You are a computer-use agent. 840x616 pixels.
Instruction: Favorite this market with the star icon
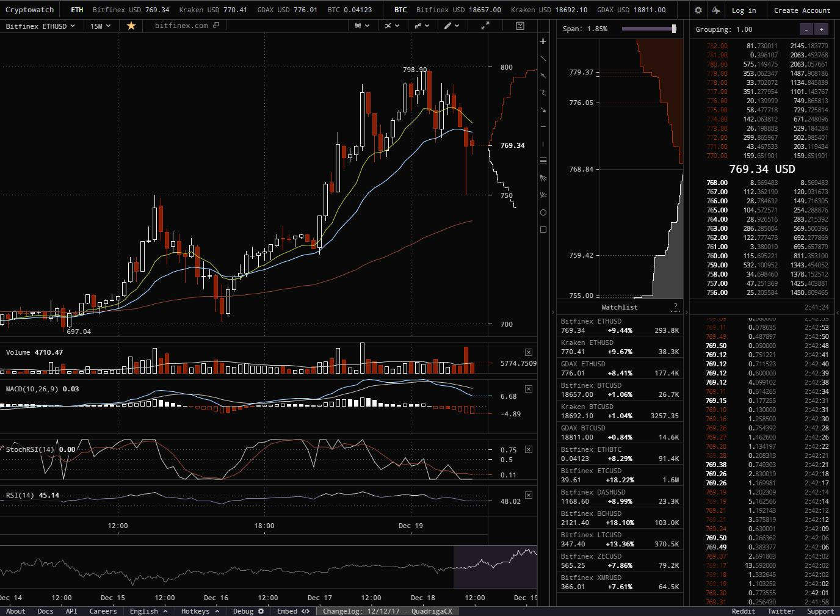click(131, 26)
